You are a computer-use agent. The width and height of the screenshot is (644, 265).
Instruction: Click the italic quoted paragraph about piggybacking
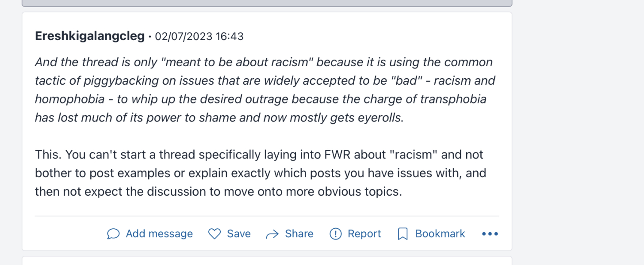click(x=264, y=90)
